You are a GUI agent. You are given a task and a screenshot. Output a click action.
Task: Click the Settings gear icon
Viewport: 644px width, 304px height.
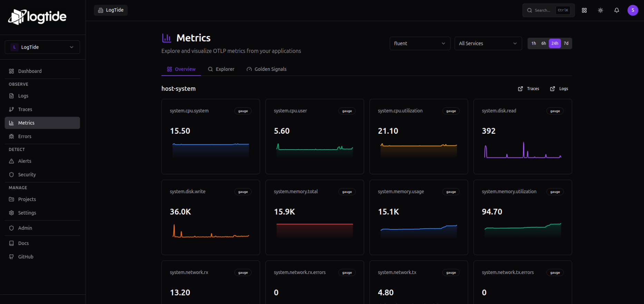[x=11, y=213]
